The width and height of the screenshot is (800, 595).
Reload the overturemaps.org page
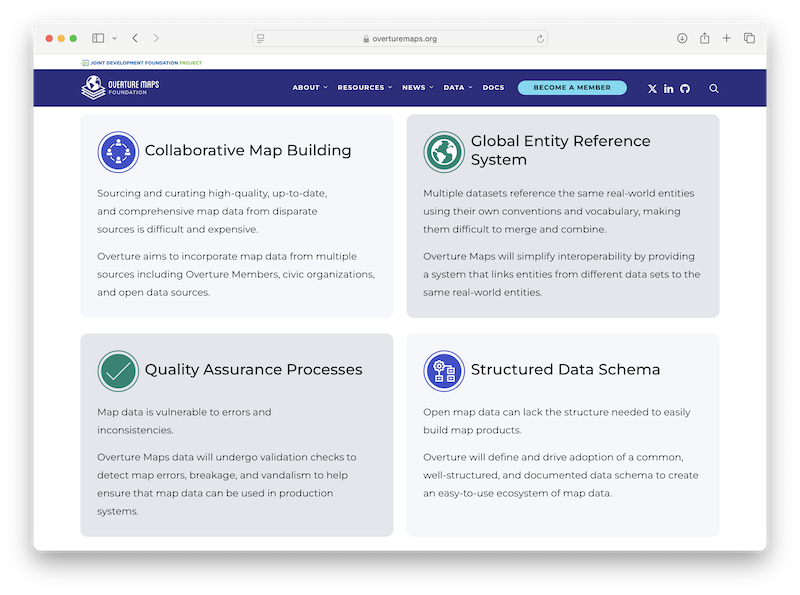coord(540,39)
